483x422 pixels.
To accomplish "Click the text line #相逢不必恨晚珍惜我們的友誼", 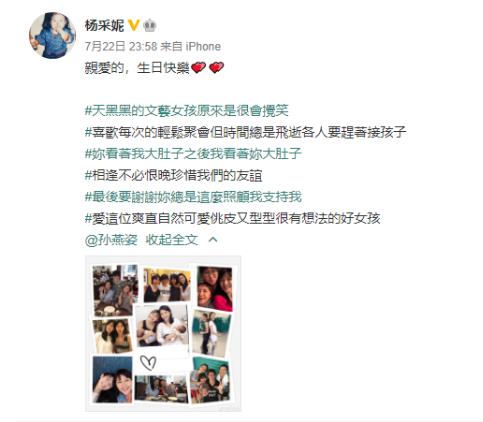I will [173, 175].
